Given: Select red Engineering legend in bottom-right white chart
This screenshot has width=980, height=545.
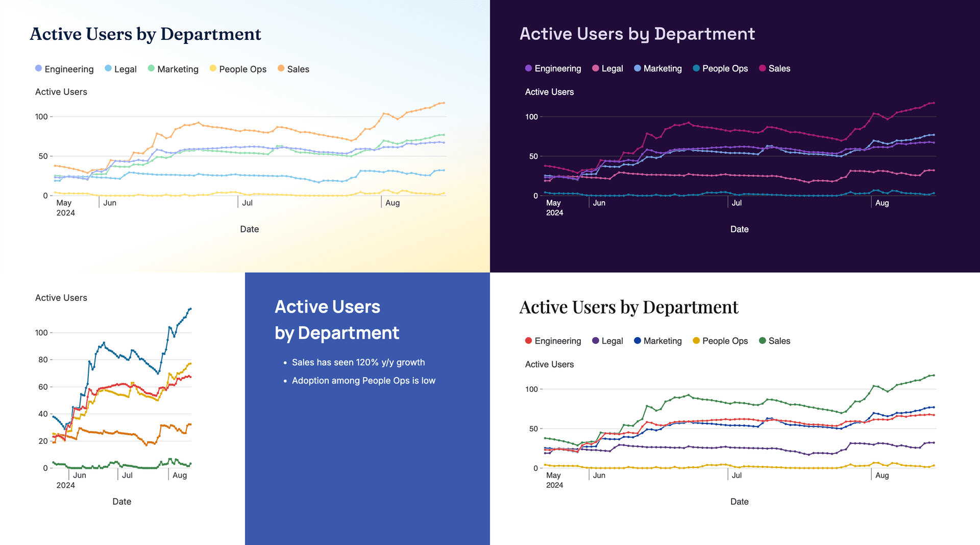Looking at the screenshot, I should click(x=553, y=341).
